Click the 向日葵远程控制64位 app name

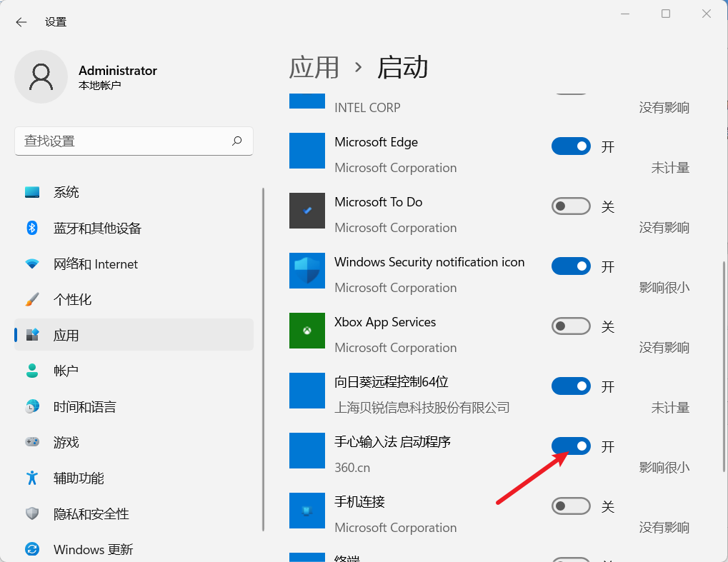(392, 382)
